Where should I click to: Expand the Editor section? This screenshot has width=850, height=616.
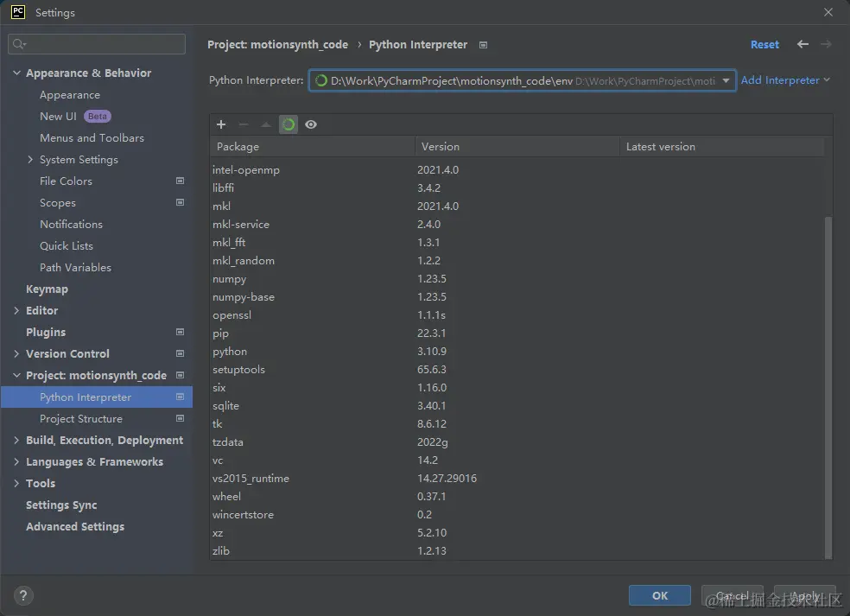click(x=16, y=310)
